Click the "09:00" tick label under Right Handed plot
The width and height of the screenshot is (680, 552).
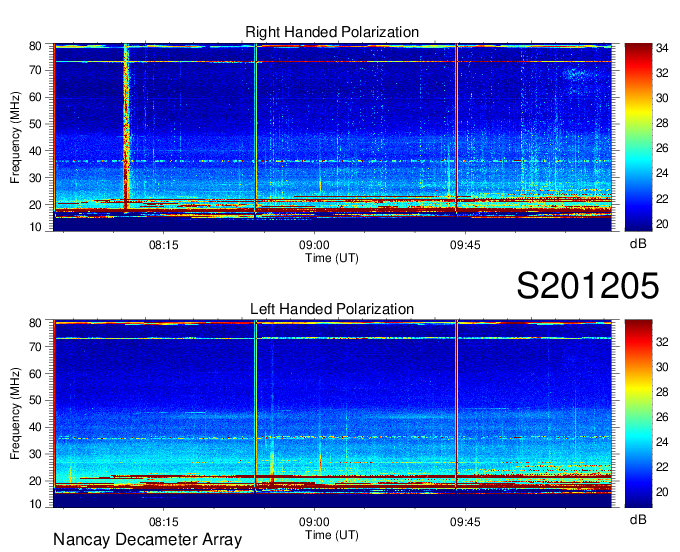(x=314, y=245)
